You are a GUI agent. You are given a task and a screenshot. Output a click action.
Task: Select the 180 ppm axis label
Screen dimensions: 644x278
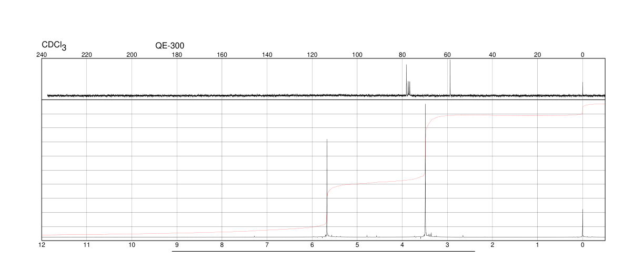tap(177, 55)
